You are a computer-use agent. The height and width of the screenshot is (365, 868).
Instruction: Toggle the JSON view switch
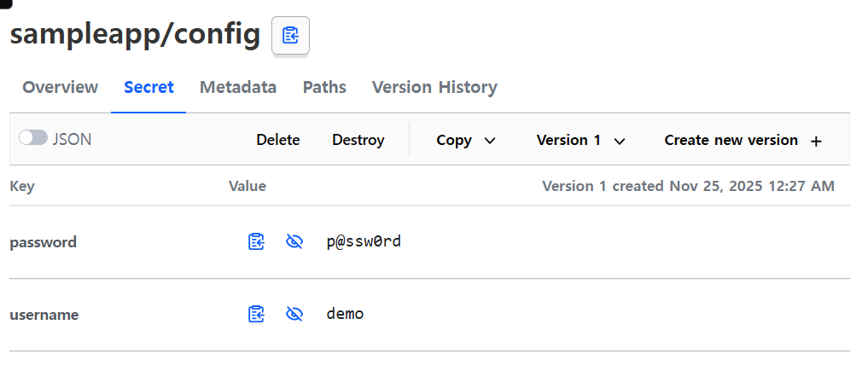pyautogui.click(x=33, y=137)
